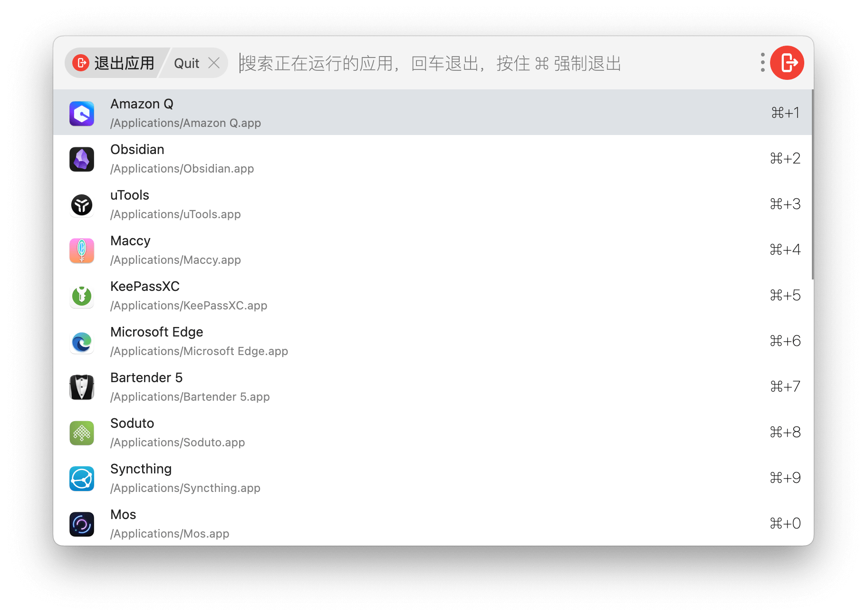Select the Maccy name text
Screen dimensions: 867x616
click(130, 241)
